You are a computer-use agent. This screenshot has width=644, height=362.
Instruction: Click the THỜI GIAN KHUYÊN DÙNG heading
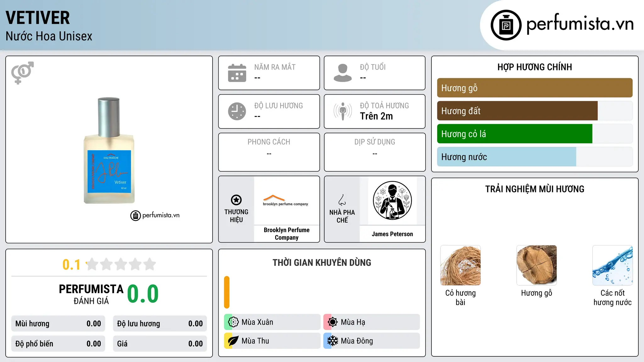(x=322, y=263)
